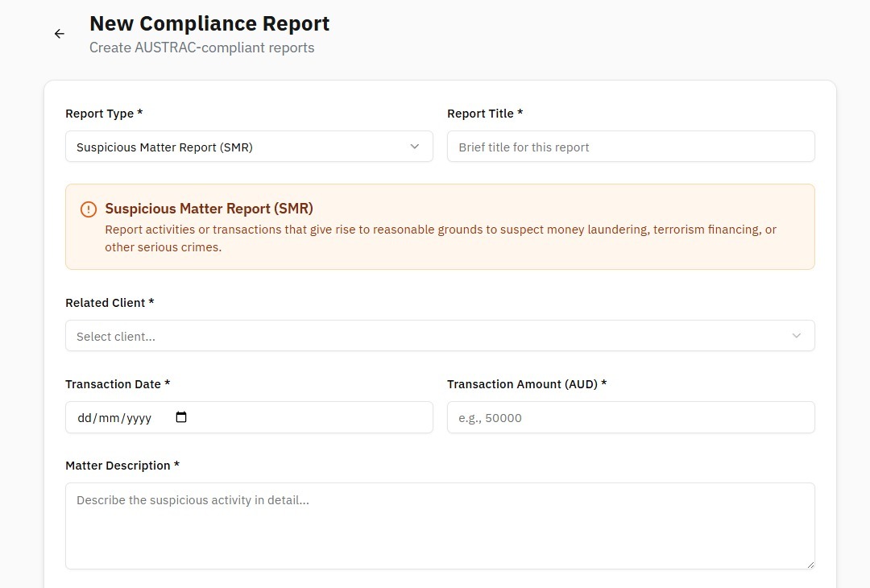Image resolution: width=870 pixels, height=588 pixels.
Task: Click the Related Client chevron arrow
Action: pyautogui.click(x=797, y=336)
